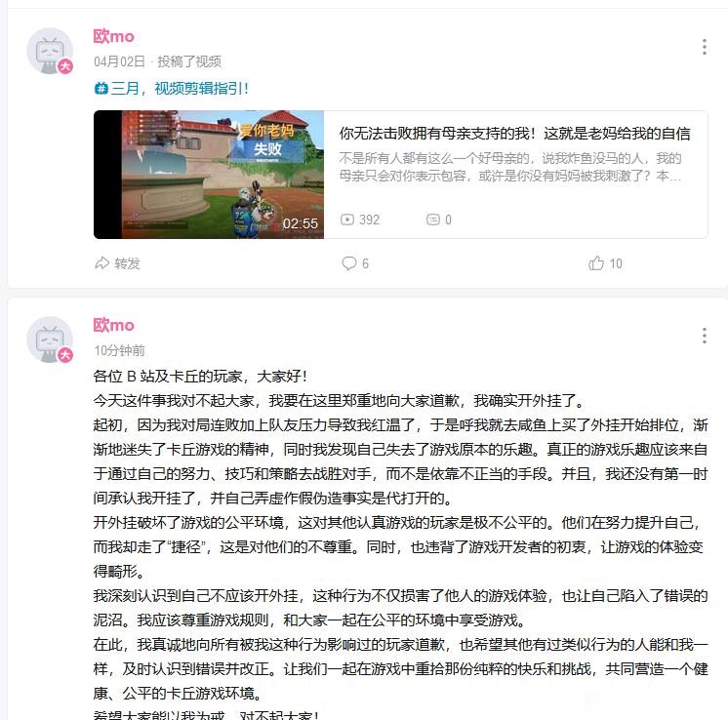Click username 欧mo on the apology post

[114, 325]
